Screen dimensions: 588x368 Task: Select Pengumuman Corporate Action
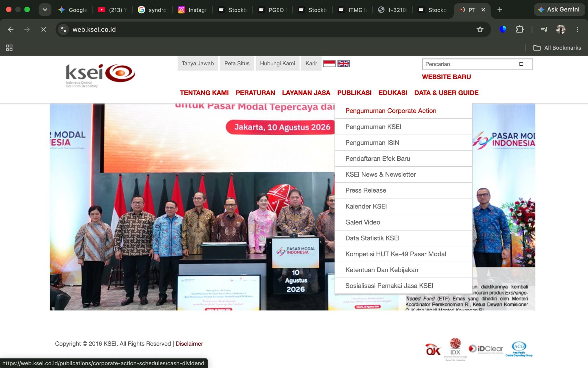[x=403, y=111]
